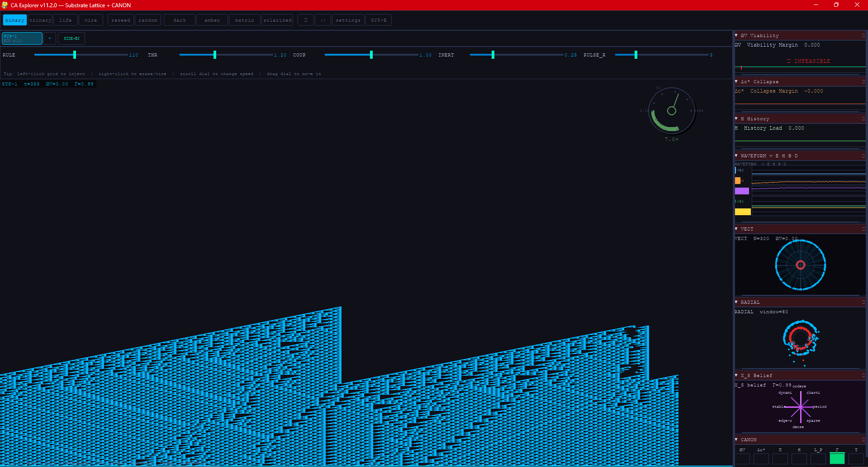Viewport: 868px width, 467px height.
Task: Click the INFEASIBLE status label
Action: pos(809,61)
